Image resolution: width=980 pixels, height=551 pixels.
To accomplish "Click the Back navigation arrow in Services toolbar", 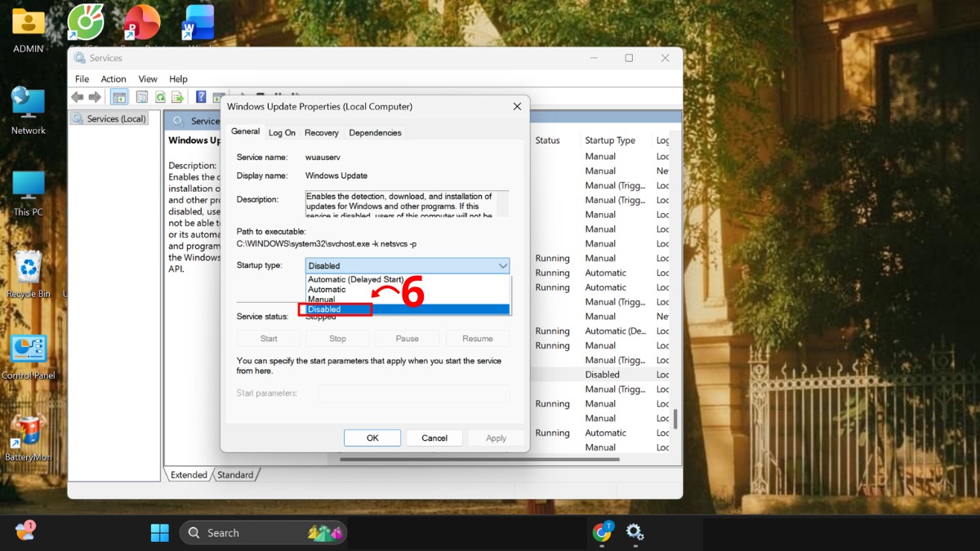I will coord(77,96).
